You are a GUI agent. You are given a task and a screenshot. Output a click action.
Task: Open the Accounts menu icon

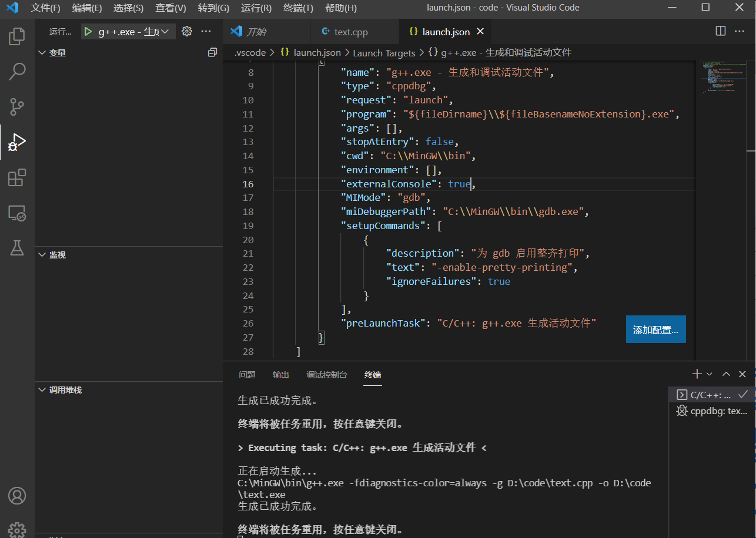17,496
